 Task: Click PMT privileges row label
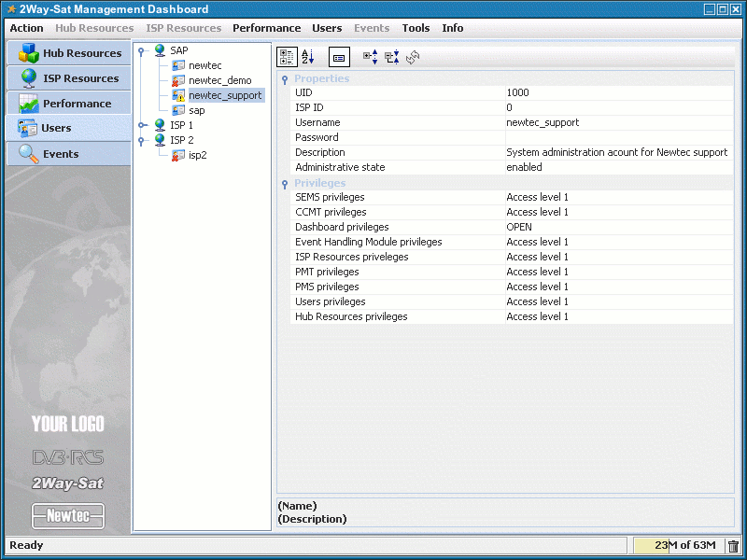click(x=327, y=272)
